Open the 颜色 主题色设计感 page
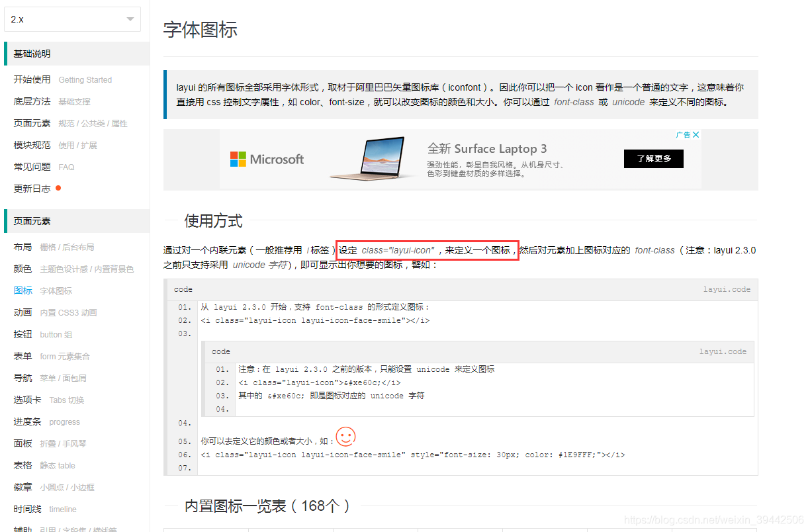This screenshot has height=532, width=810. (x=52, y=269)
